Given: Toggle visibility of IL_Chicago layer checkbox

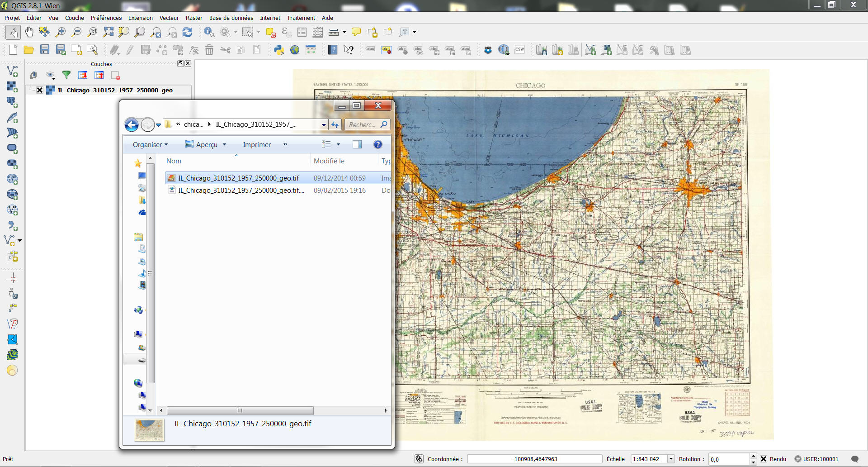Looking at the screenshot, I should click(x=40, y=90).
